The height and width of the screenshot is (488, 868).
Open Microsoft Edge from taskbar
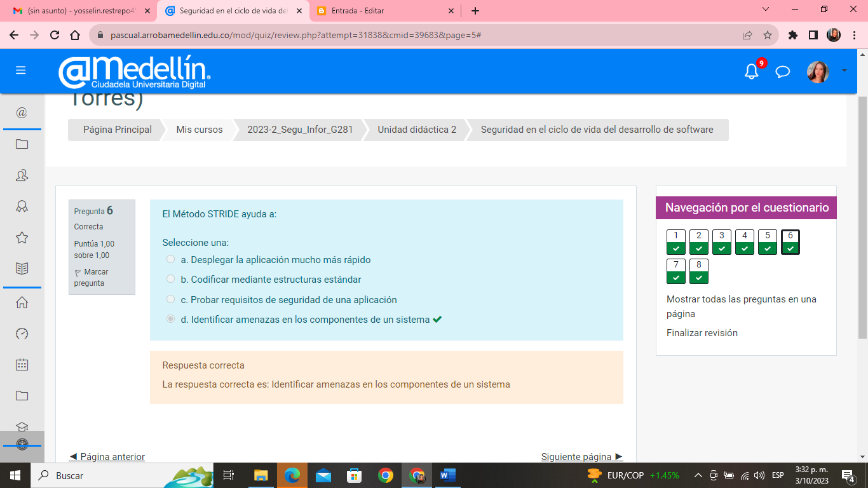(292, 475)
